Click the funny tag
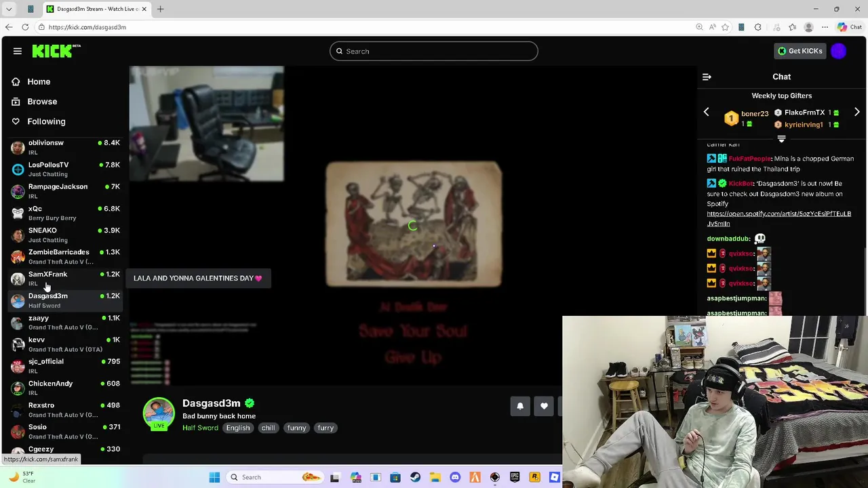868x488 pixels. [296, 428]
